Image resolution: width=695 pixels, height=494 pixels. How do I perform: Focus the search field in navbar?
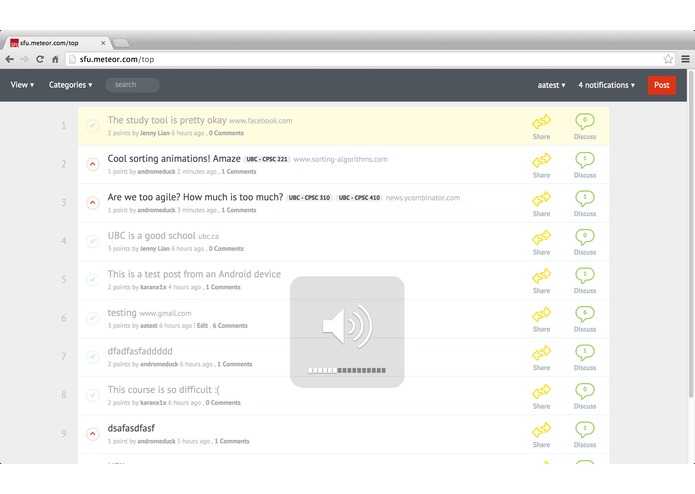pyautogui.click(x=132, y=85)
